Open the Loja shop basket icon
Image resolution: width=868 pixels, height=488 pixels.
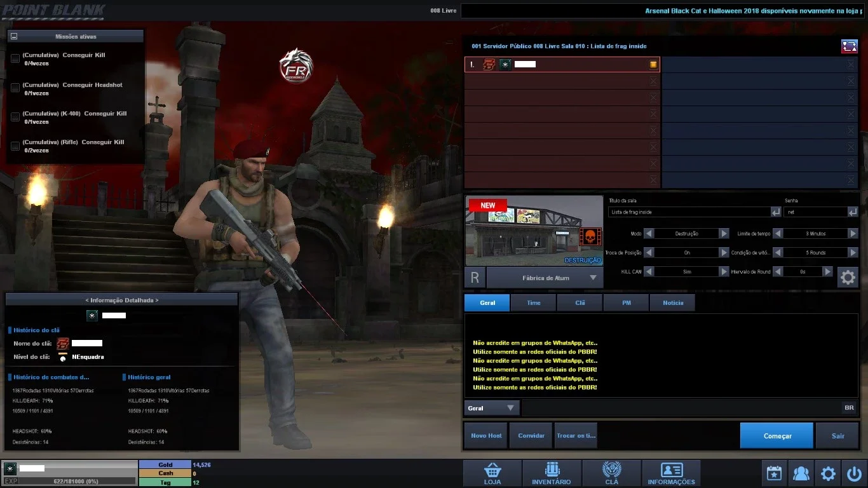click(492, 473)
